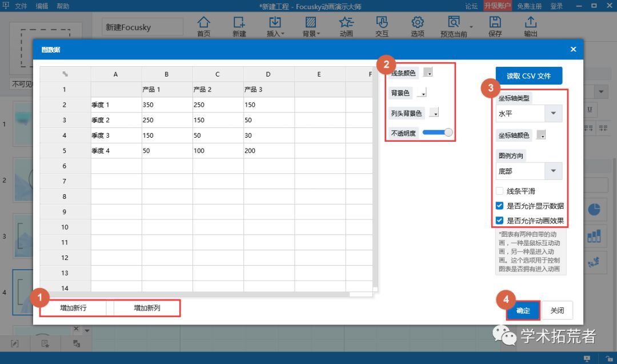The height and width of the screenshot is (364, 617).
Task: Click the 关闭 button
Action: coord(557,310)
